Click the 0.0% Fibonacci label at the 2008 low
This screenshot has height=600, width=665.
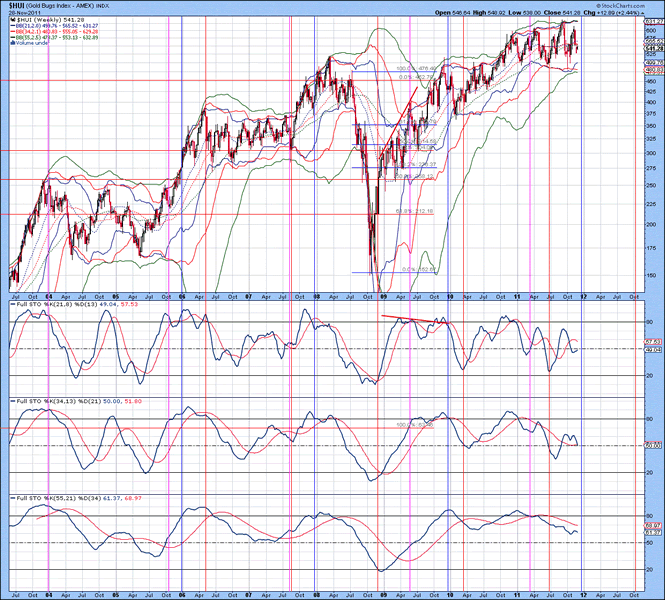(417, 269)
